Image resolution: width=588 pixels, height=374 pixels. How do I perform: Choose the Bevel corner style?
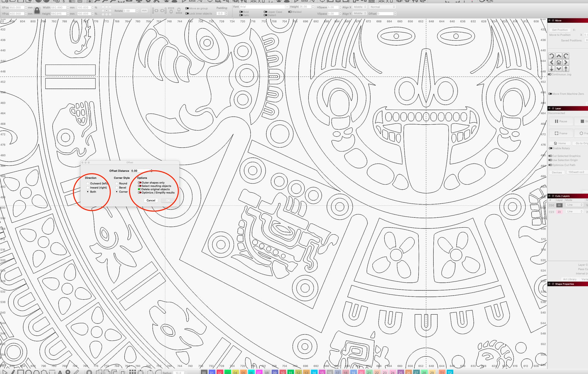[x=117, y=187]
